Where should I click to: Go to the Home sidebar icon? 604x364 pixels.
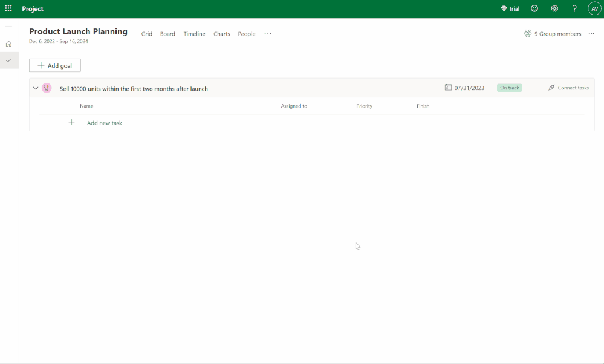pos(8,44)
